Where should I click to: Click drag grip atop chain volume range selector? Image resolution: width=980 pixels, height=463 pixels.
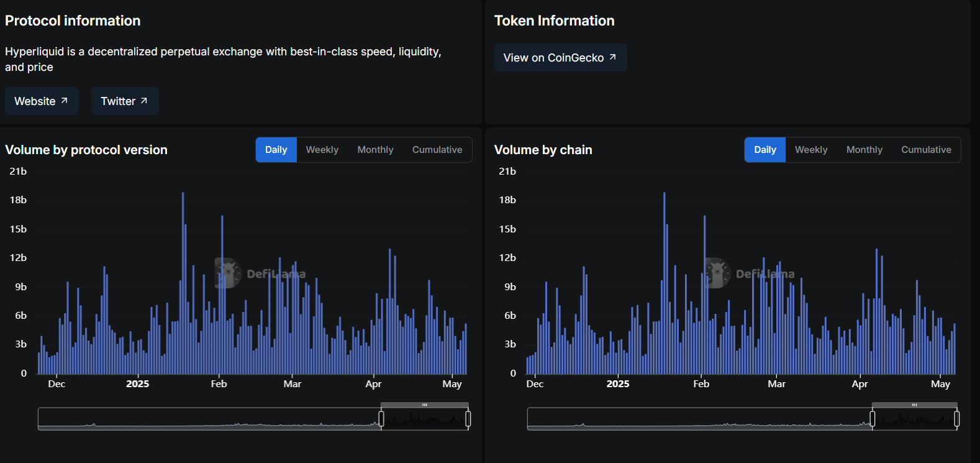[914, 405]
